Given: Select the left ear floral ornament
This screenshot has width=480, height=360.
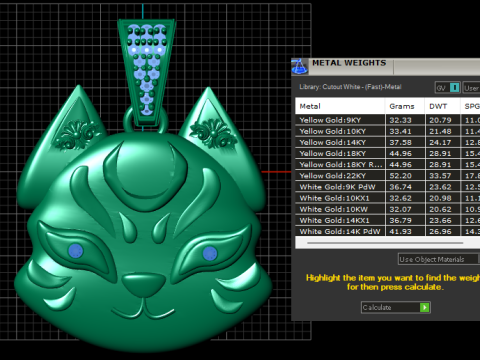Looking at the screenshot, I should tap(77, 134).
